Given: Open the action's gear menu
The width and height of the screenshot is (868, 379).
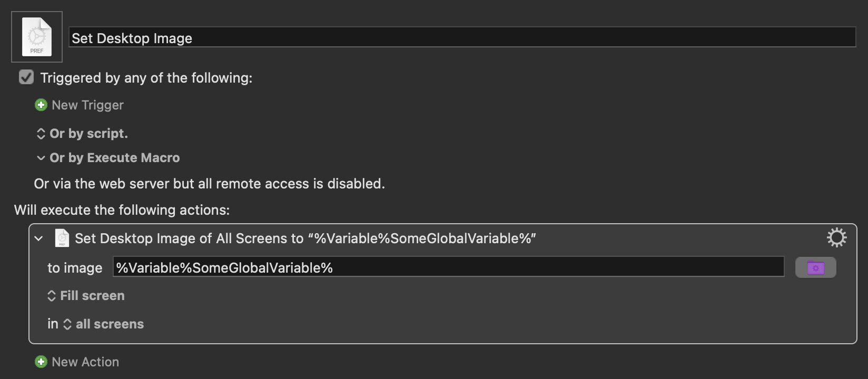Looking at the screenshot, I should (836, 238).
